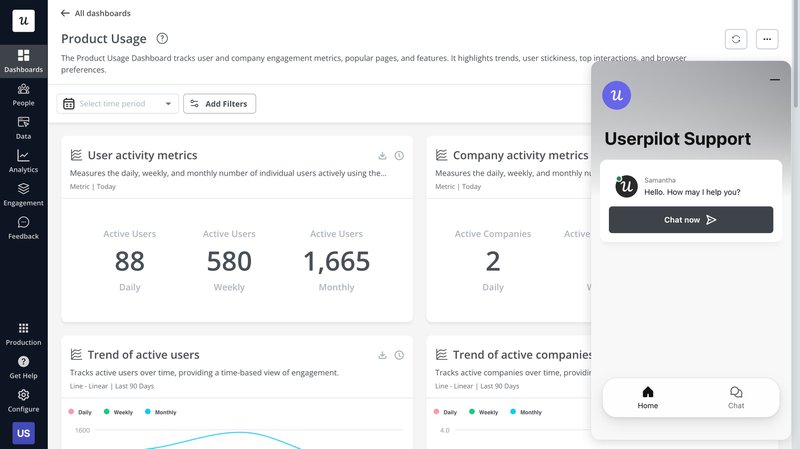Click the Userpilot Support heading
800x449 pixels.
pyautogui.click(x=678, y=139)
